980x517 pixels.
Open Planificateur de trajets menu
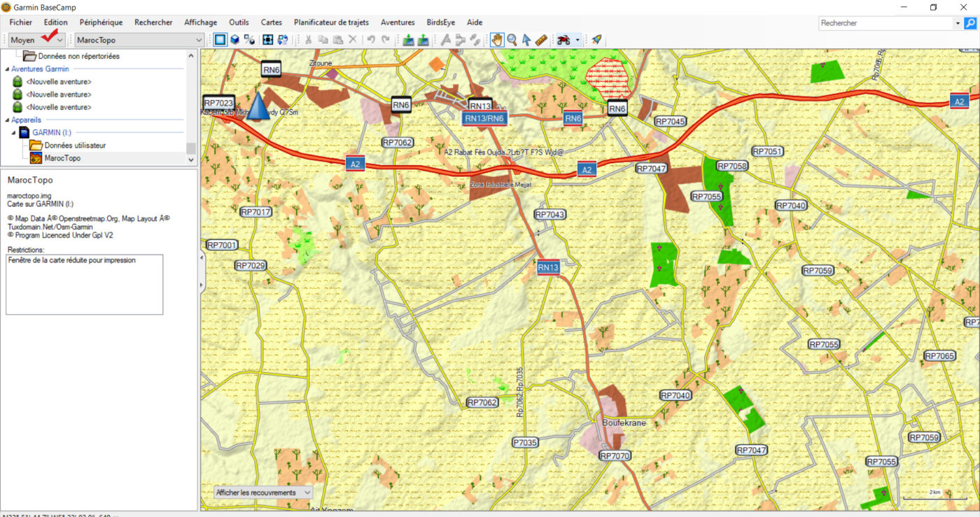click(x=331, y=22)
